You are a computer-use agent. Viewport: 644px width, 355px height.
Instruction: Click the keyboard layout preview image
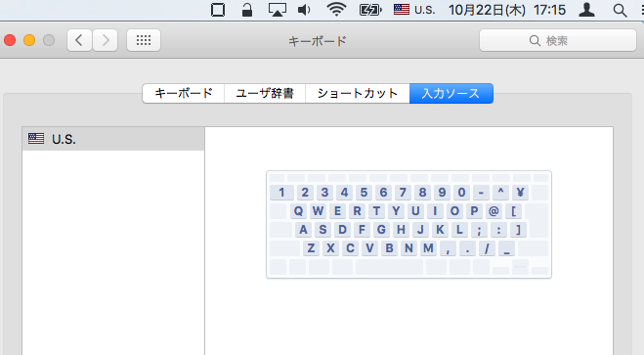click(408, 224)
